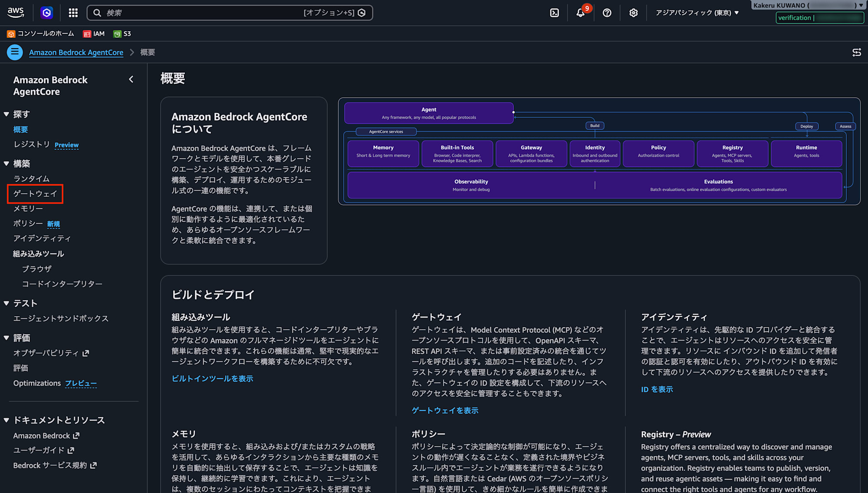Open オブザーバビリティ external link
The width and height of the screenshot is (868, 493).
(51, 353)
